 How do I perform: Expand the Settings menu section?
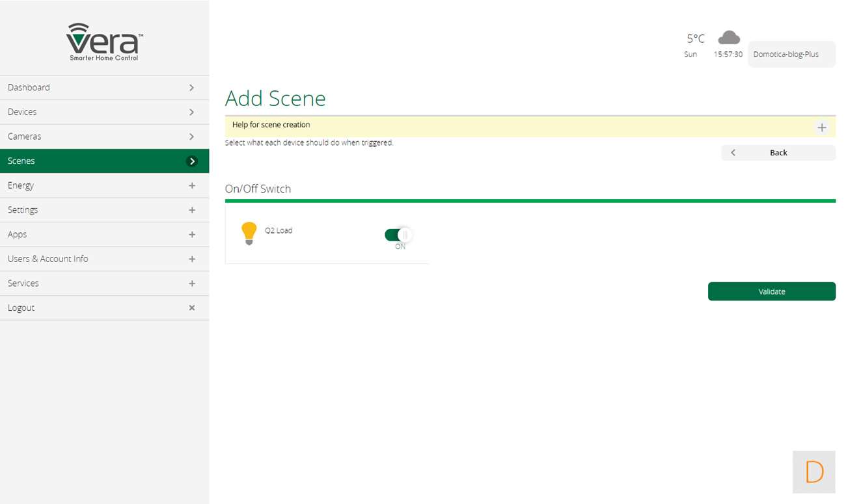(191, 210)
